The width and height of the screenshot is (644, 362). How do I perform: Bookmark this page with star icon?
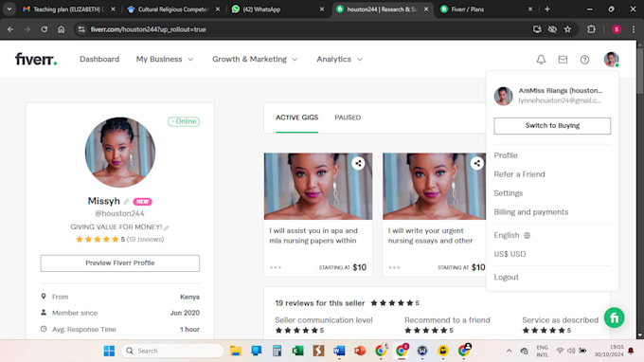click(567, 29)
